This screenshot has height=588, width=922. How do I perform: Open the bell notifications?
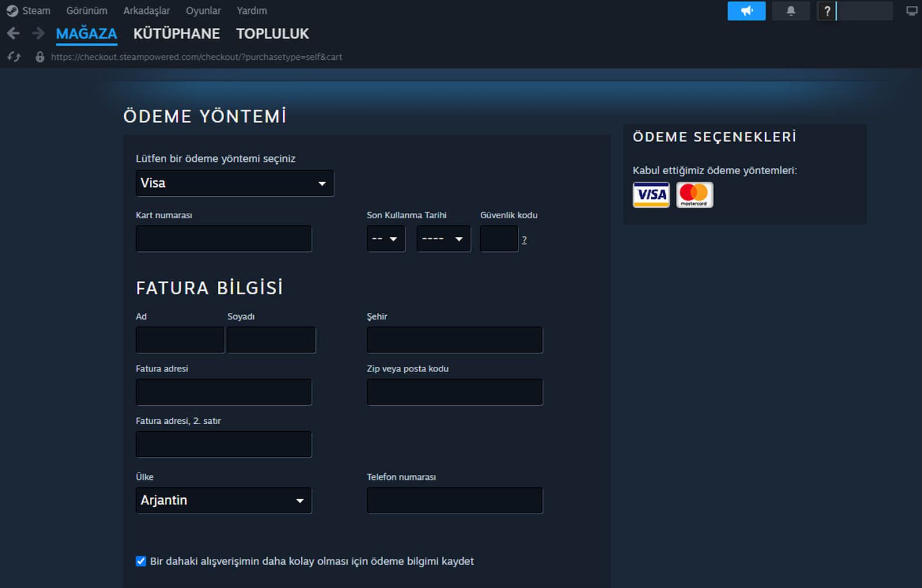[791, 11]
